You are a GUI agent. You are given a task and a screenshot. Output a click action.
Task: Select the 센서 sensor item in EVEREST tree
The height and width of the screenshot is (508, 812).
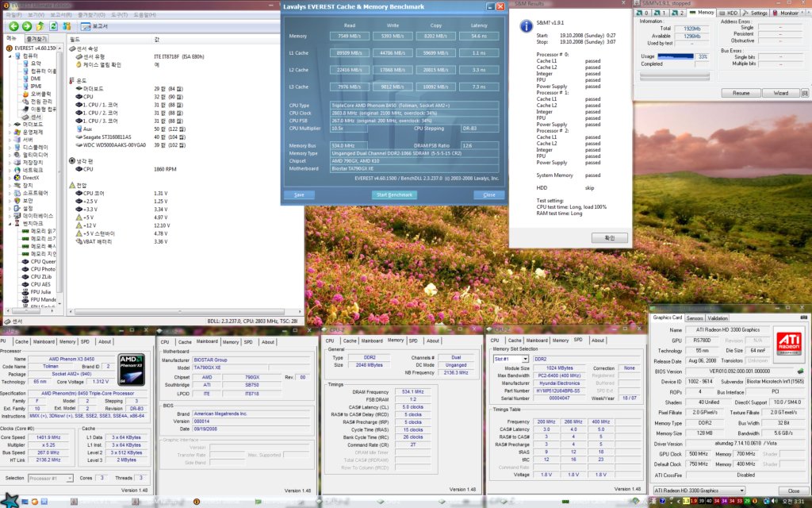tap(32, 117)
